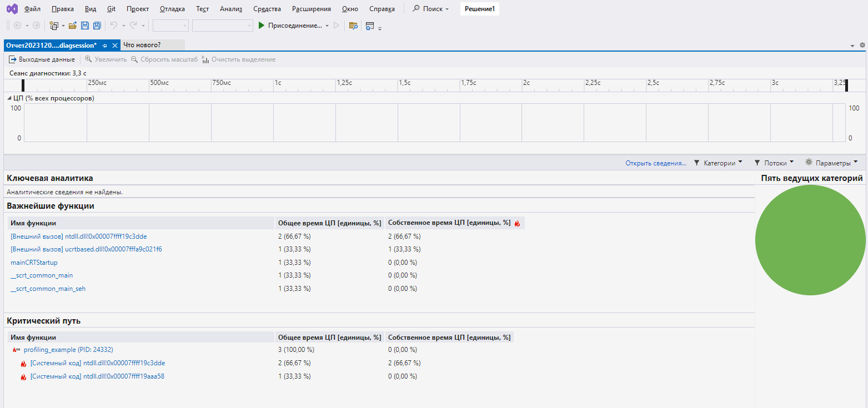Image resolution: width=868 pixels, height=408 pixels.
Task: Click the Увеличить zoom-in button
Action: click(106, 59)
